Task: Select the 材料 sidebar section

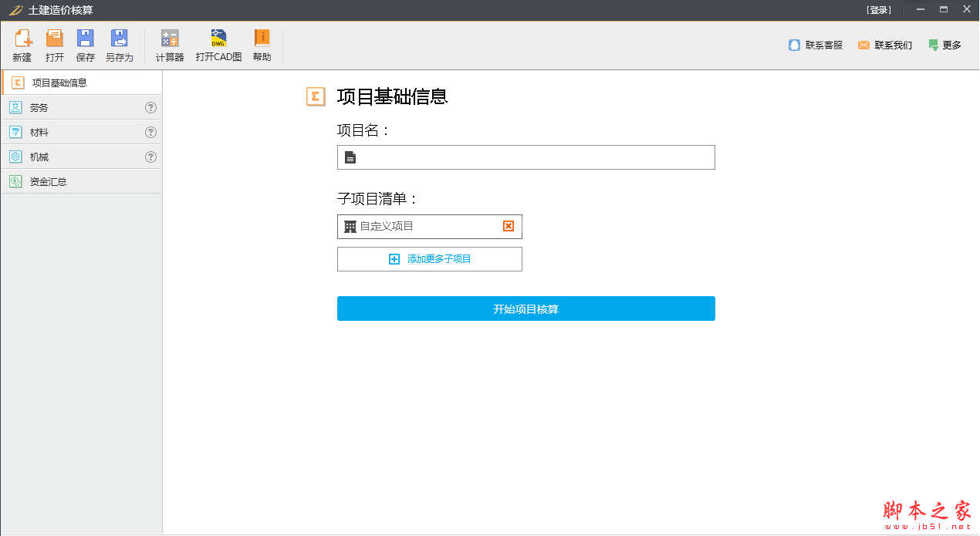Action: (39, 133)
